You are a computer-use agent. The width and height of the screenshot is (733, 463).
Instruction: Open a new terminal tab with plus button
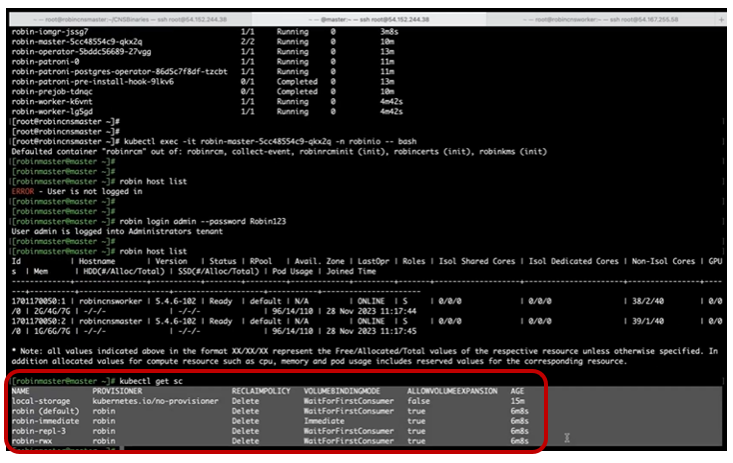[721, 19]
